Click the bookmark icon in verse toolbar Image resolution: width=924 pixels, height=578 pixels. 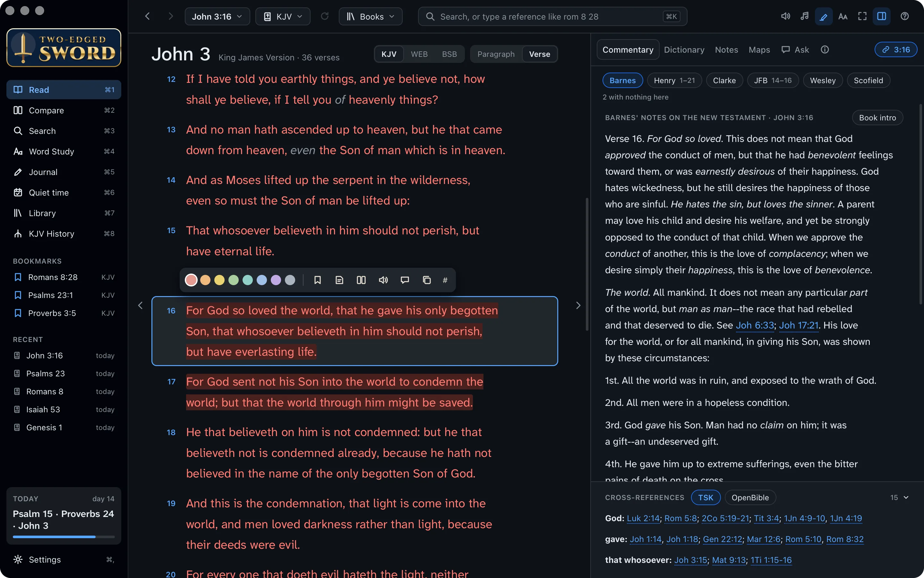pos(317,280)
